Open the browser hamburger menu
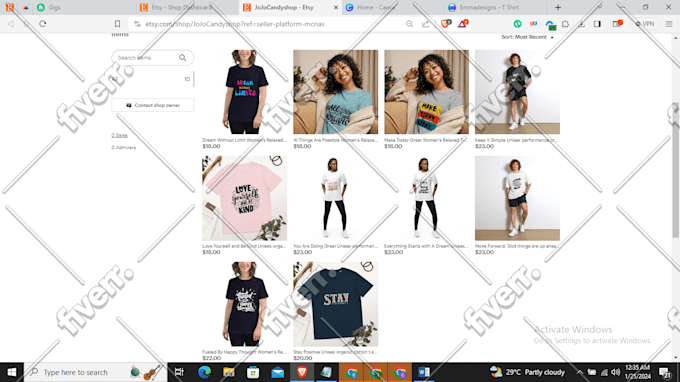 click(x=669, y=24)
